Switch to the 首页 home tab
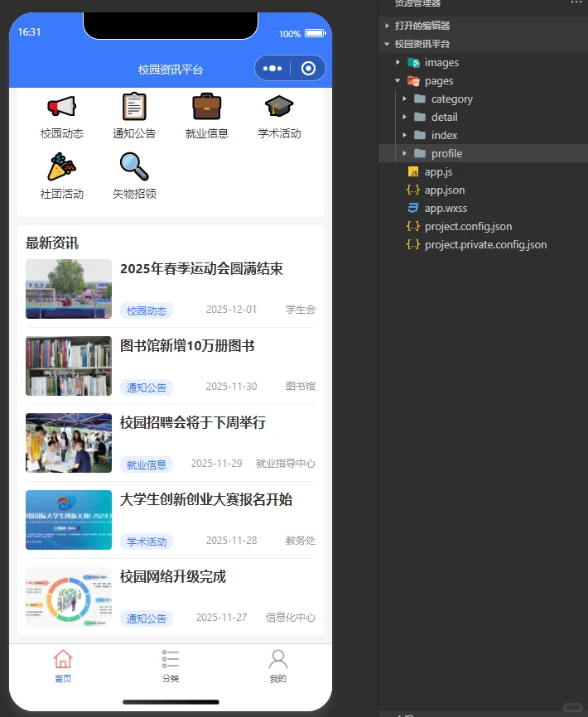This screenshot has width=588, height=717. point(63,666)
